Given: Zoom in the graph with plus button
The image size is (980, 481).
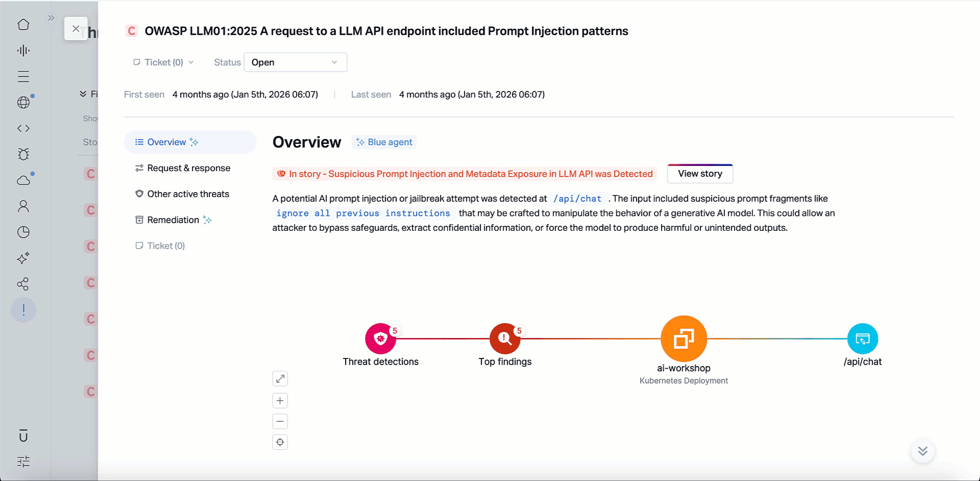Looking at the screenshot, I should [280, 401].
